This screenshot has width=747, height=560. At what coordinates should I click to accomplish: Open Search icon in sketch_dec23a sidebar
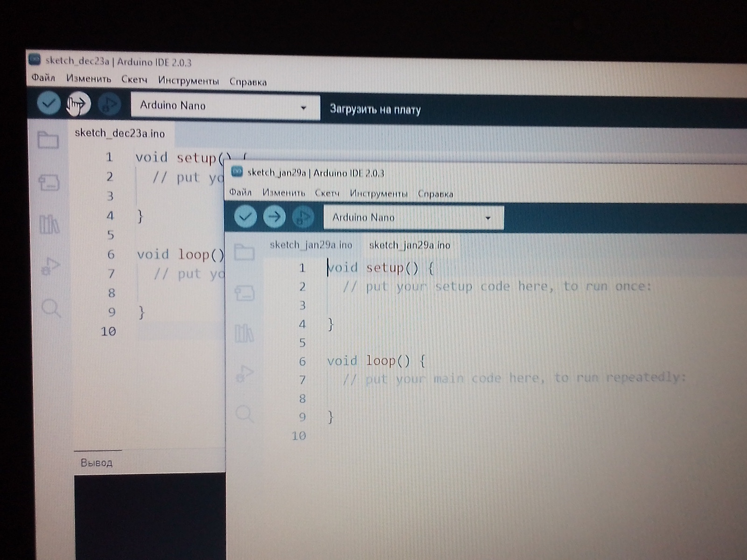(51, 308)
